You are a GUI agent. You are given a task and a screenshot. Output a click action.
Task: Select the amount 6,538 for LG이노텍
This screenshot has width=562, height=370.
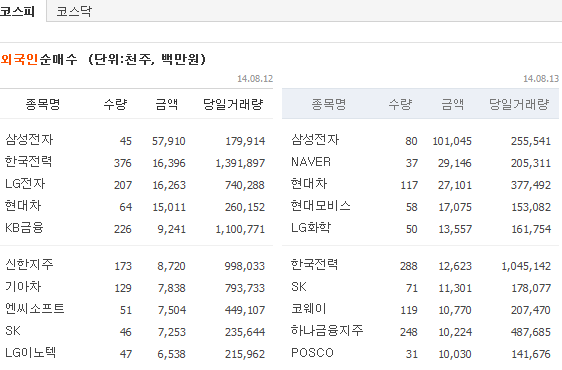(172, 355)
